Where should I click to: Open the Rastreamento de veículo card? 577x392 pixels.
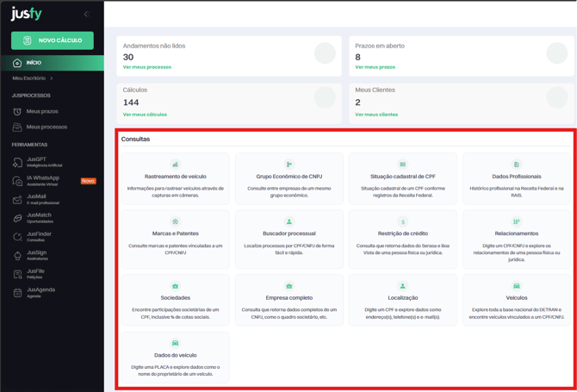176,178
